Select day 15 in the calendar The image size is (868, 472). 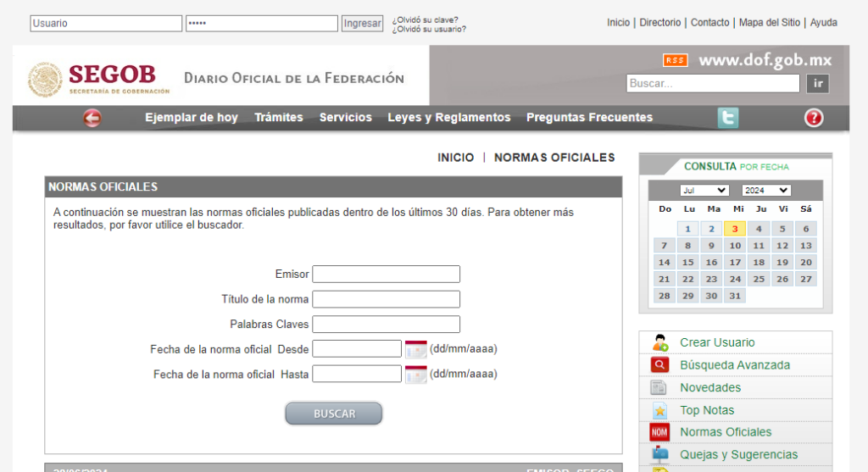click(687, 263)
